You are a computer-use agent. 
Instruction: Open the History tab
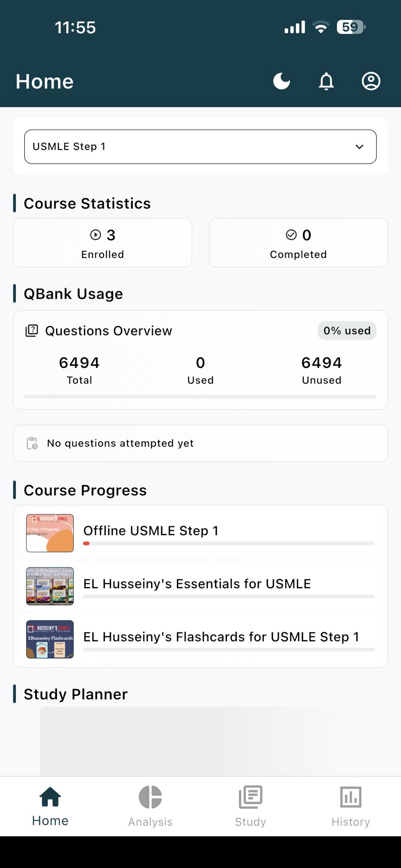[x=351, y=806]
